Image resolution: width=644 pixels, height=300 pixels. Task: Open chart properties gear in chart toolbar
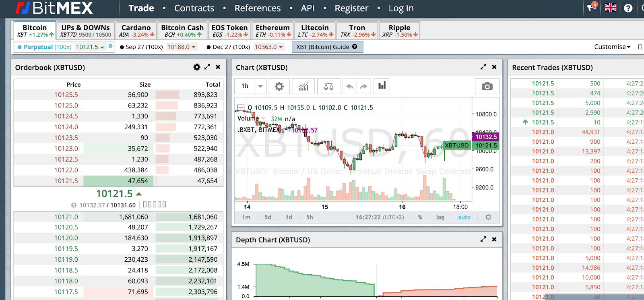coord(279,86)
